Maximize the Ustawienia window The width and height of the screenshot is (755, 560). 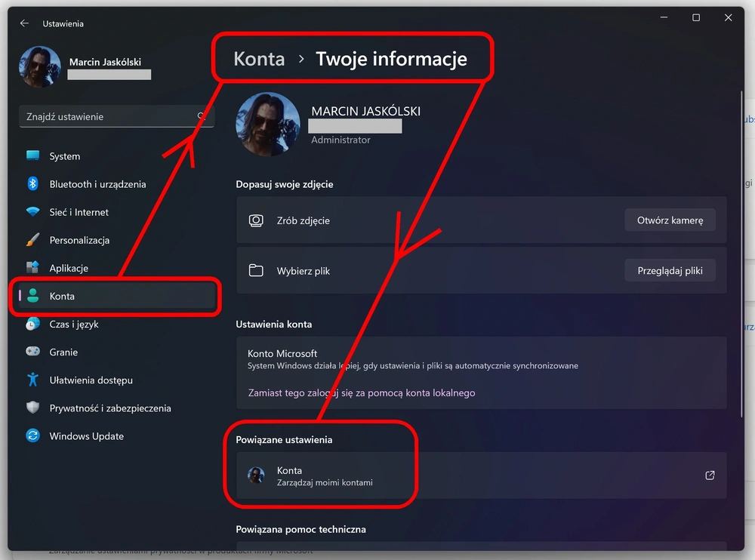pyautogui.click(x=696, y=18)
